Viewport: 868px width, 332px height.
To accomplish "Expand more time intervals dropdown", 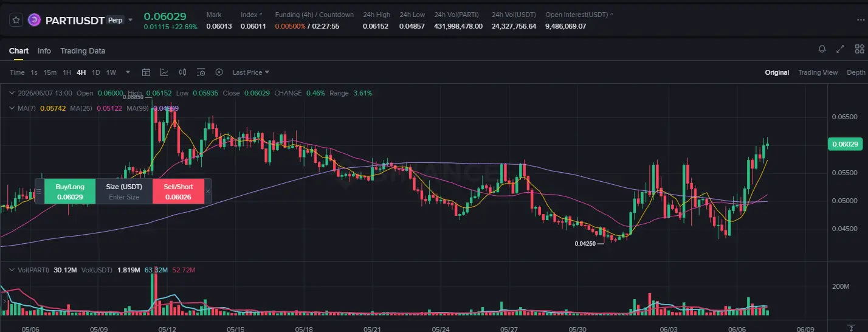I will [x=128, y=72].
